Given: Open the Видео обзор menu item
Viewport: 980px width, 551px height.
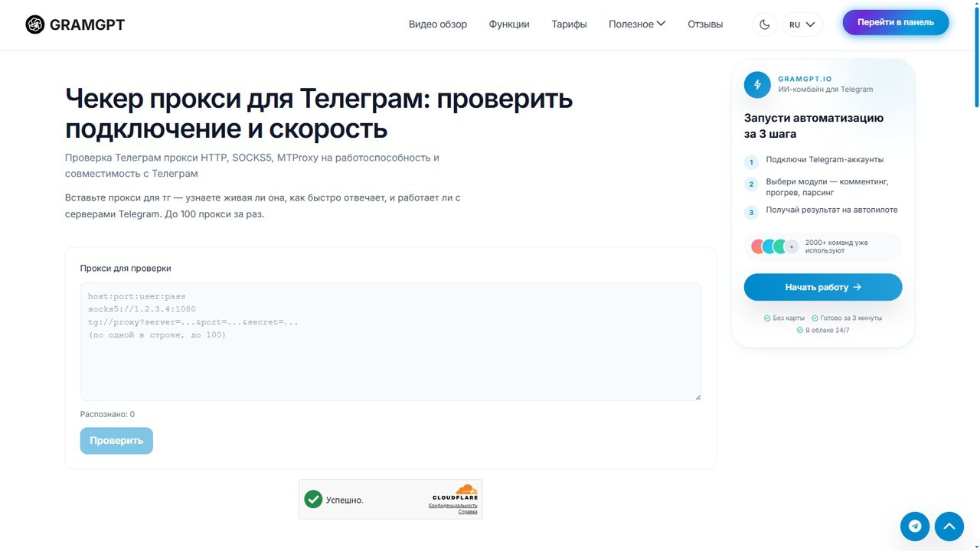Looking at the screenshot, I should coord(438,24).
